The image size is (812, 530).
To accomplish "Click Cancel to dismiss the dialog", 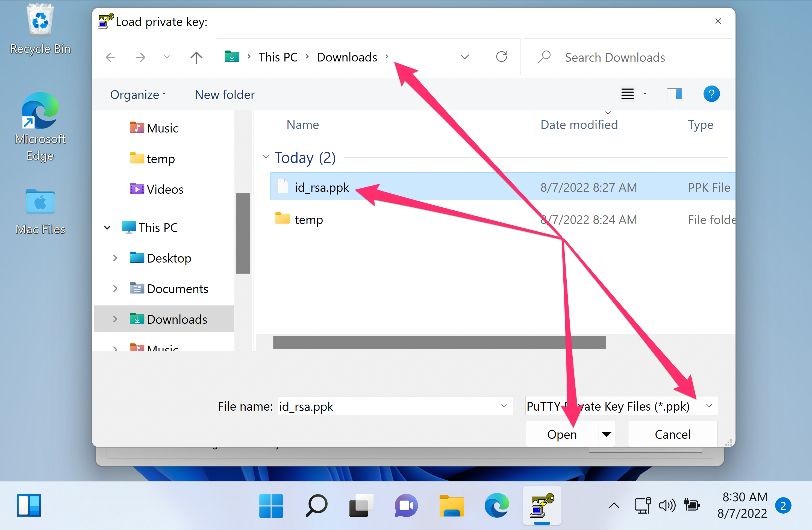I will point(673,434).
